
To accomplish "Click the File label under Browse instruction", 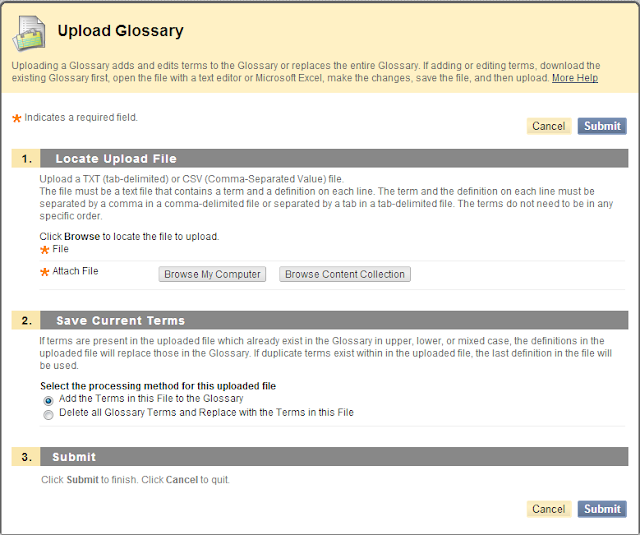I will 60,249.
